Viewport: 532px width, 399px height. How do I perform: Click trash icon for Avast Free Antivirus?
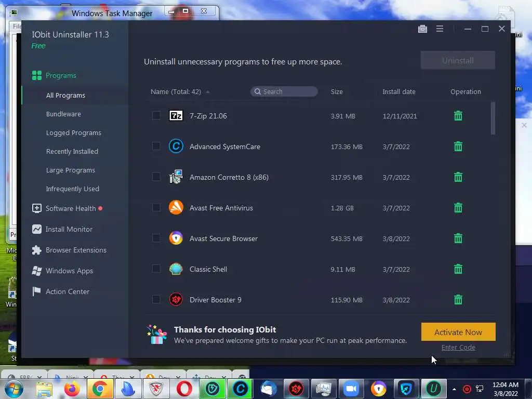[x=458, y=208]
